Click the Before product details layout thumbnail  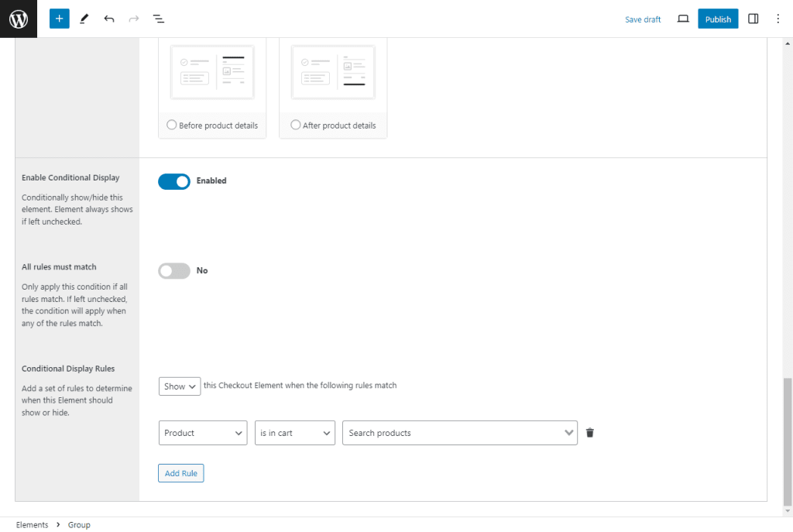(212, 72)
